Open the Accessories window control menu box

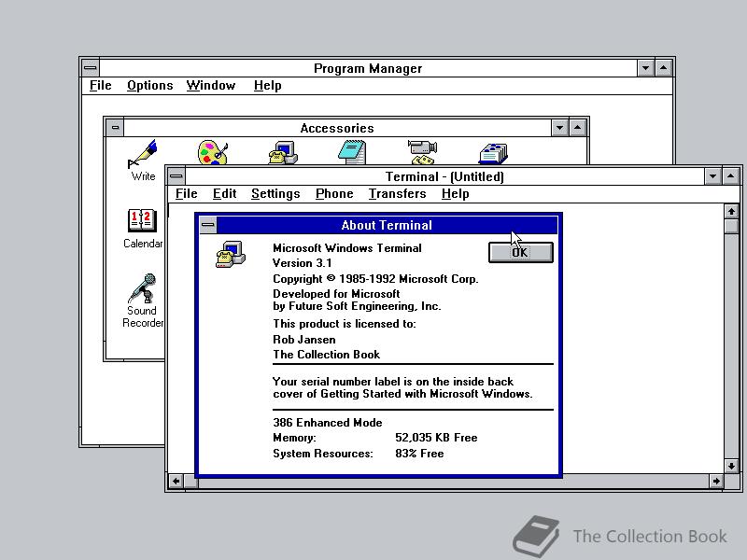(x=115, y=128)
